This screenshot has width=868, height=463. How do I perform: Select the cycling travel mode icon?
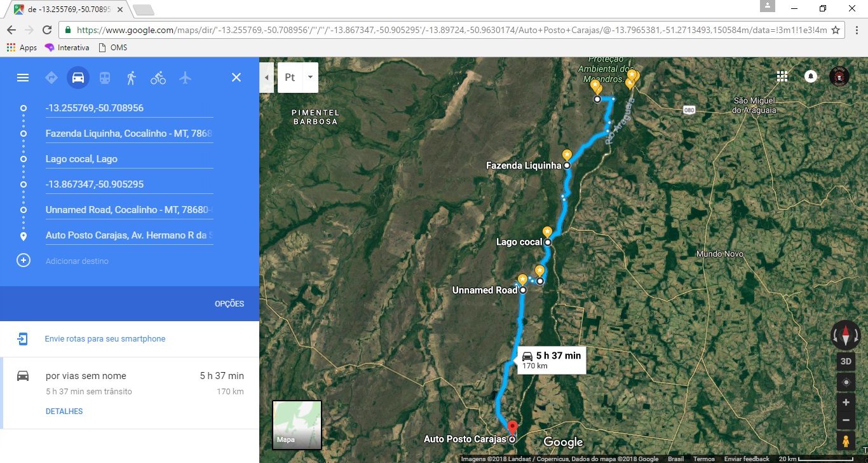[158, 78]
